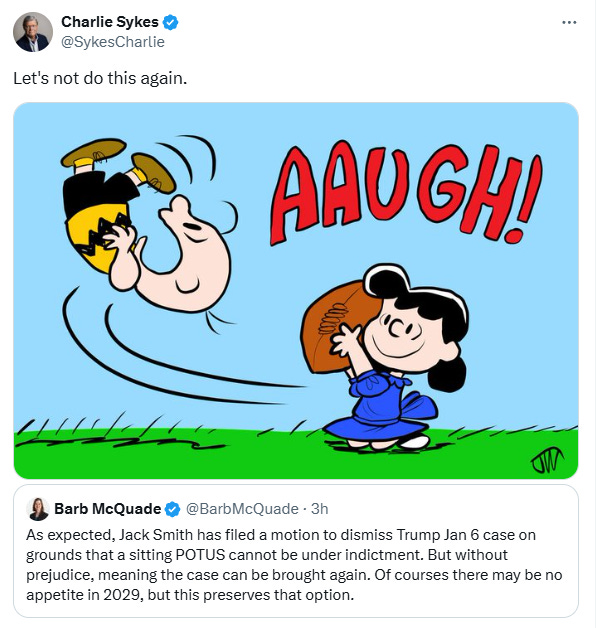Open the three-dot more options menu
The width and height of the screenshot is (597, 628).
point(569,22)
